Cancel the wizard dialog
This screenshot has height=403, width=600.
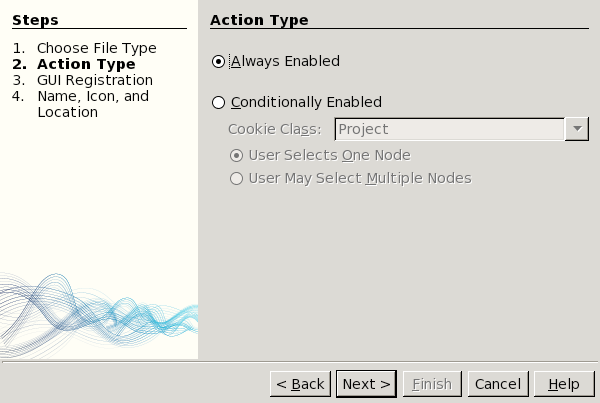pyautogui.click(x=497, y=384)
